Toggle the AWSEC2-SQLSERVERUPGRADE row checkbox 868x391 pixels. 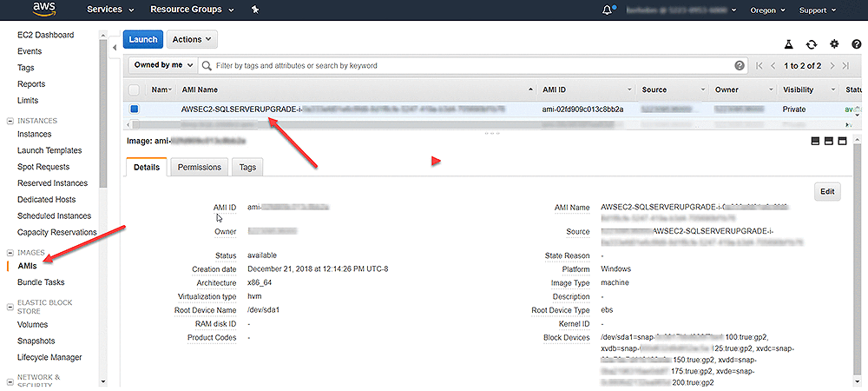tap(134, 109)
